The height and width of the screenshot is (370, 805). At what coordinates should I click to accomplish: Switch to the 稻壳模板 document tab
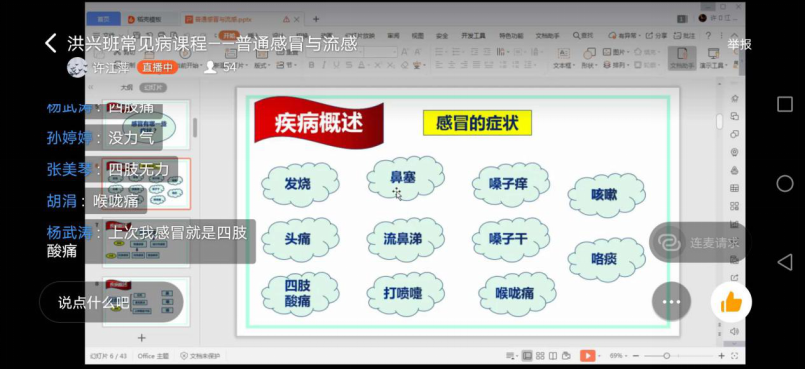pyautogui.click(x=148, y=19)
